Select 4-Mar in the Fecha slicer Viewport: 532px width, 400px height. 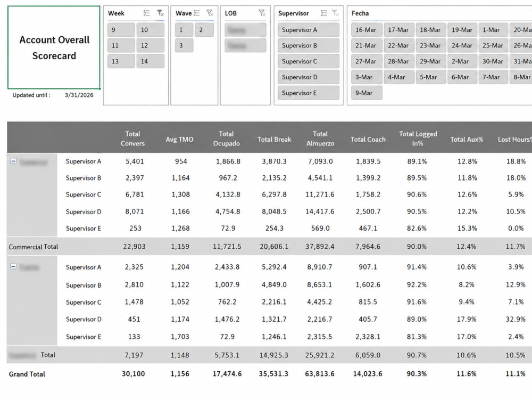(399, 77)
